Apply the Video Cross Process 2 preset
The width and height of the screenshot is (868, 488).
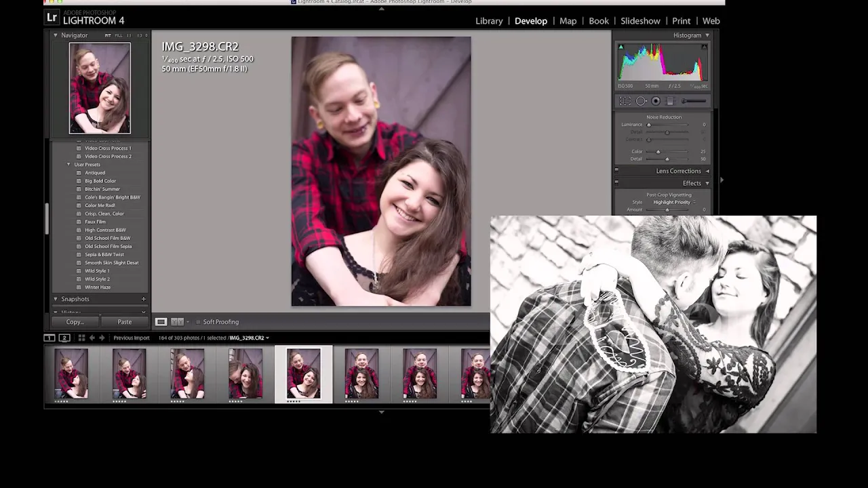tap(108, 157)
